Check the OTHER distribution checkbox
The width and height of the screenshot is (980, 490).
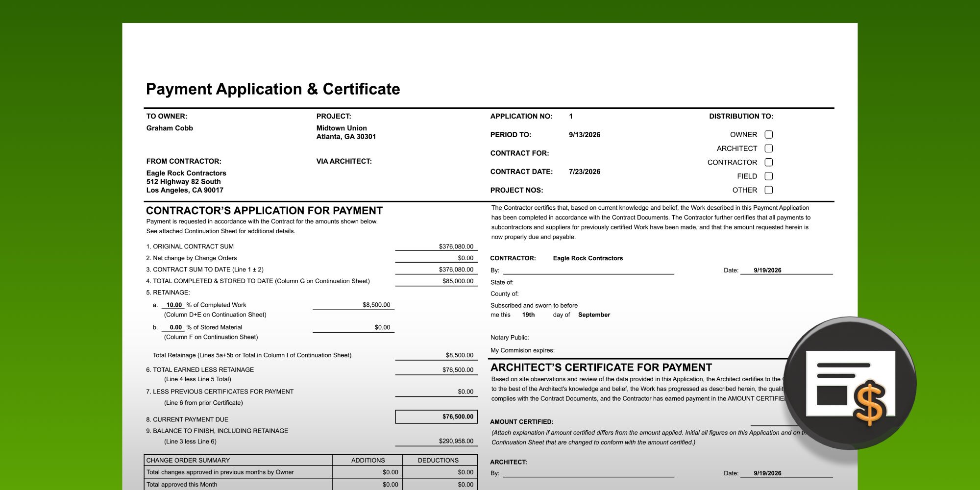[x=769, y=190]
